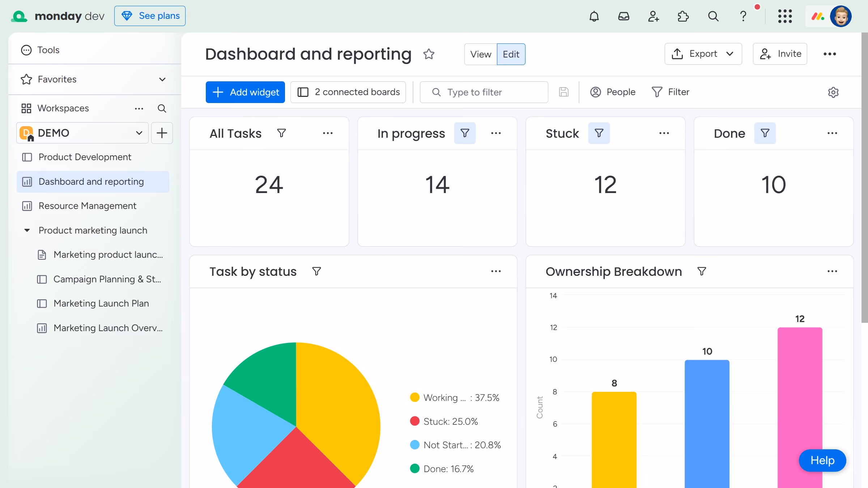Open the 2 connected boards selector

click(348, 92)
